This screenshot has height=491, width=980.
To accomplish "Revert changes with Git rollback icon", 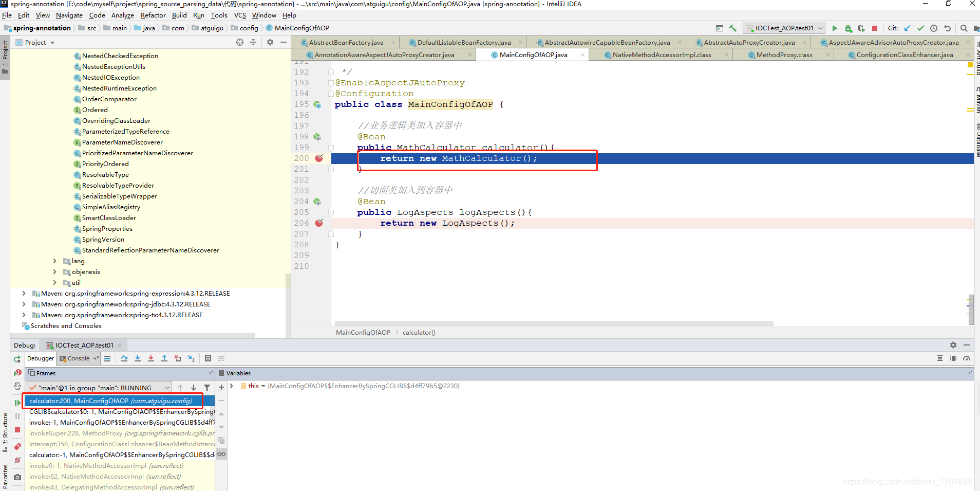I will [x=948, y=28].
